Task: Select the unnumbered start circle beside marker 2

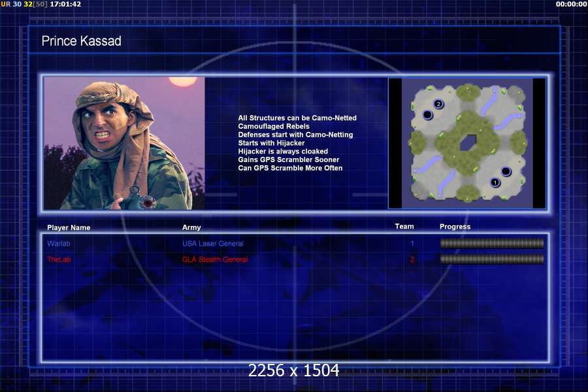Action: click(427, 115)
